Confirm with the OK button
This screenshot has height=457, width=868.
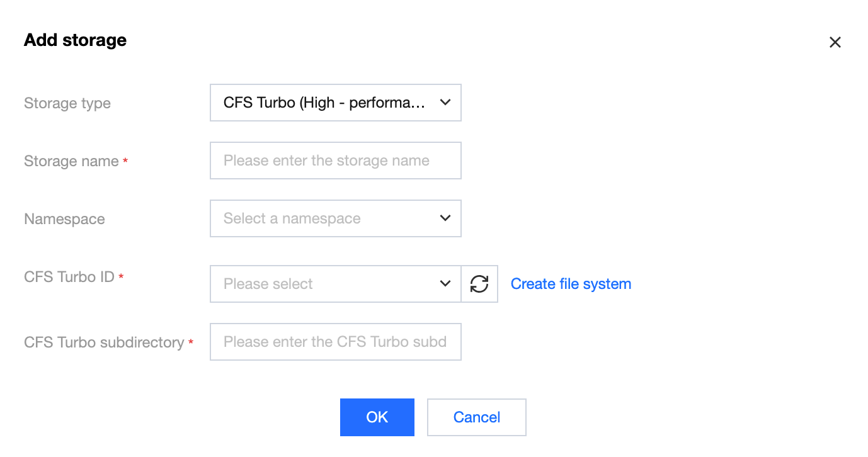click(377, 417)
